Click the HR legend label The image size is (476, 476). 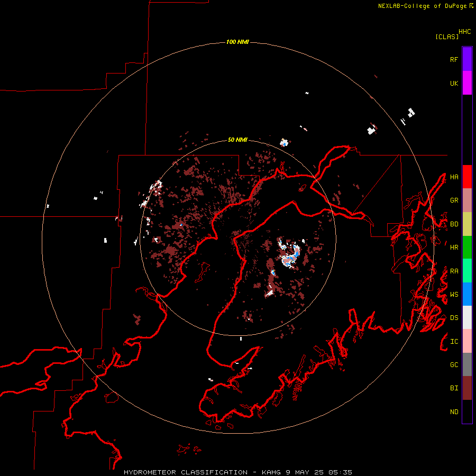(454, 247)
